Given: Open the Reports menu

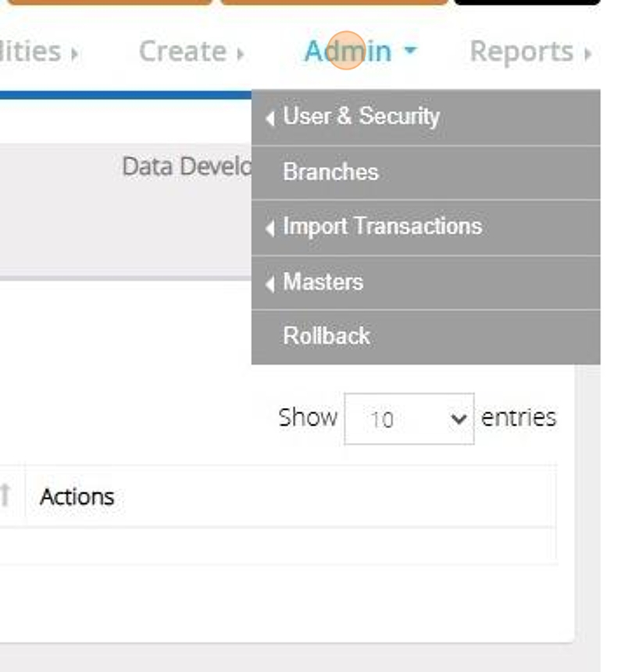Looking at the screenshot, I should pyautogui.click(x=521, y=52).
